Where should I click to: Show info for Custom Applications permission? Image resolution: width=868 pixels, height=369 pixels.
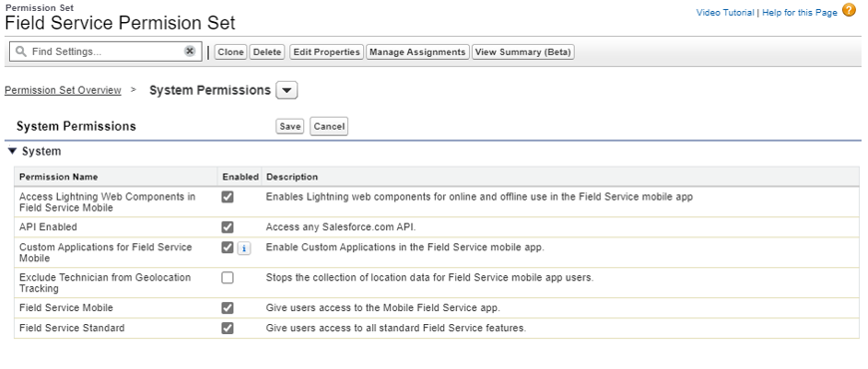pos(244,248)
